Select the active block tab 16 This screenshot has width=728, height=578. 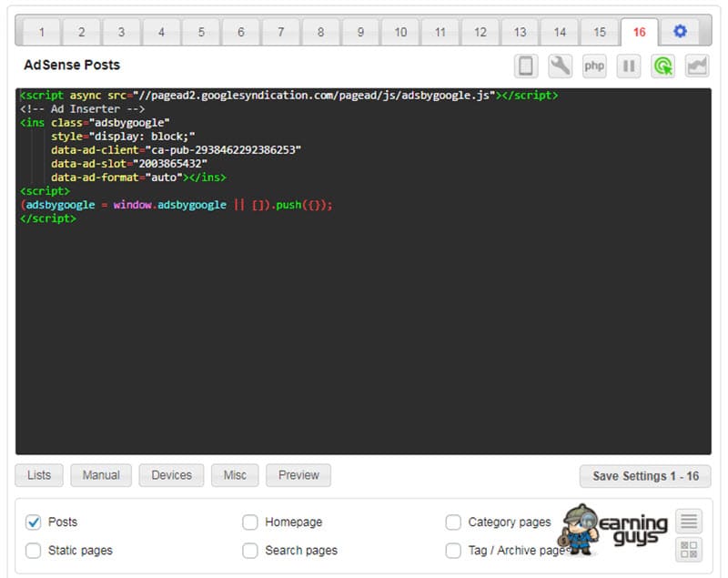[x=640, y=32]
